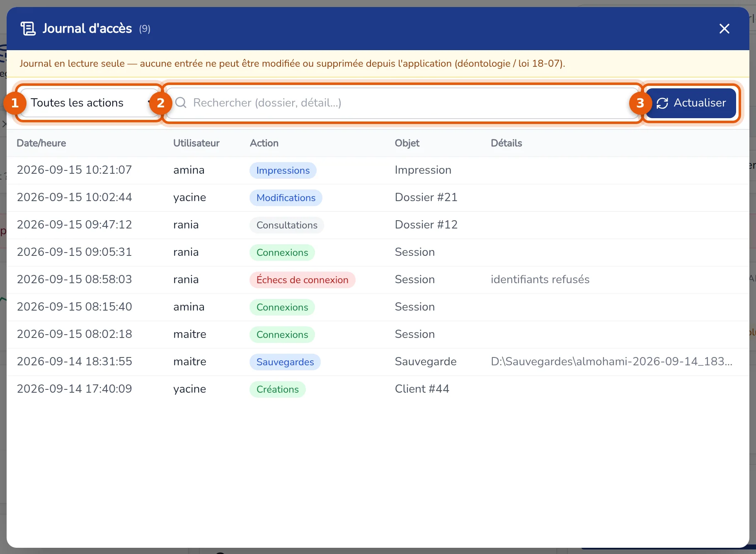Viewport: 756px width, 554px height.
Task: Select the Créations action badge
Action: point(278,389)
